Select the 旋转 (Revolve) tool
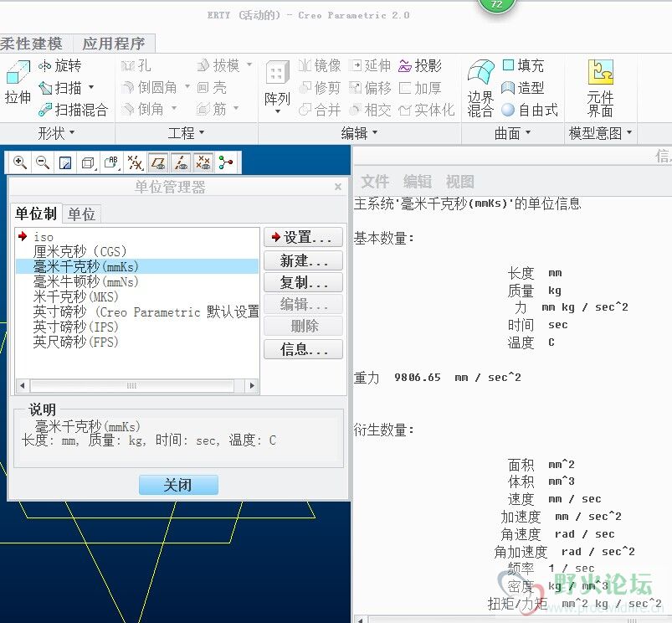The width and height of the screenshot is (672, 623). coord(59,65)
